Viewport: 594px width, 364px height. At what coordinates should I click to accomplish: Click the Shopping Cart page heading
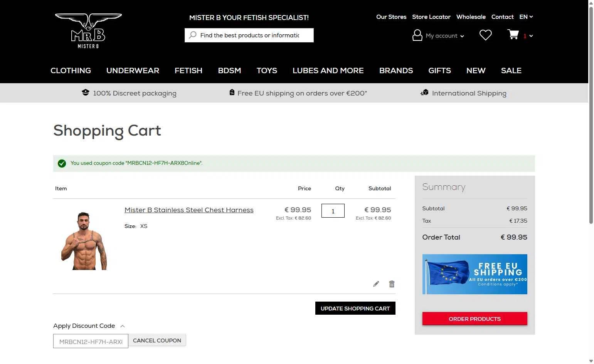pyautogui.click(x=107, y=131)
